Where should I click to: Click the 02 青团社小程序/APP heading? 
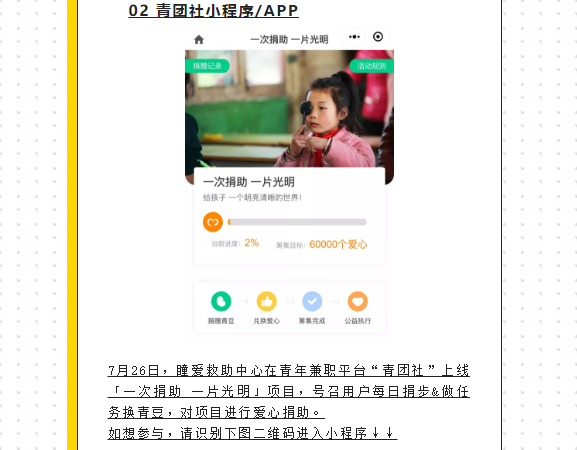click(x=213, y=11)
